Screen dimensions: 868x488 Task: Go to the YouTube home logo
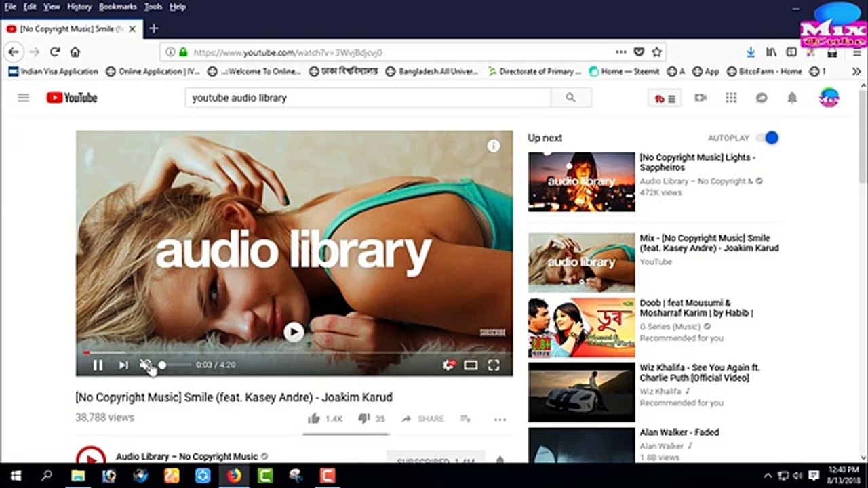tap(72, 98)
